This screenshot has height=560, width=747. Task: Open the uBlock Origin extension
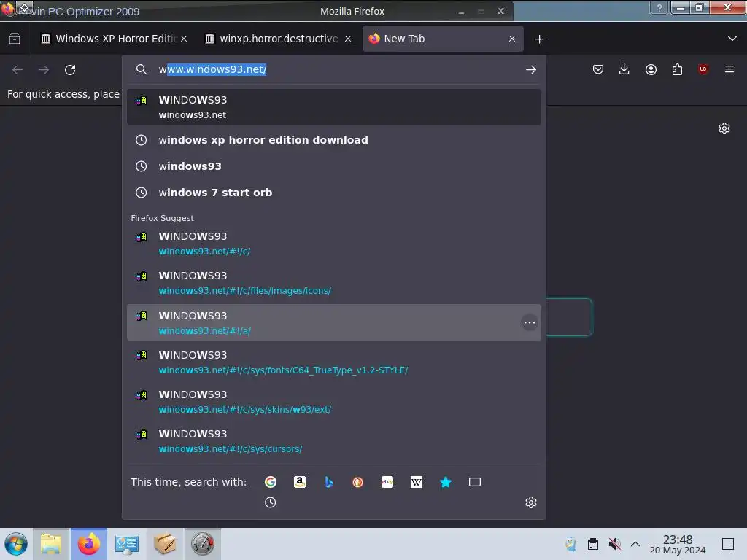coord(703,69)
